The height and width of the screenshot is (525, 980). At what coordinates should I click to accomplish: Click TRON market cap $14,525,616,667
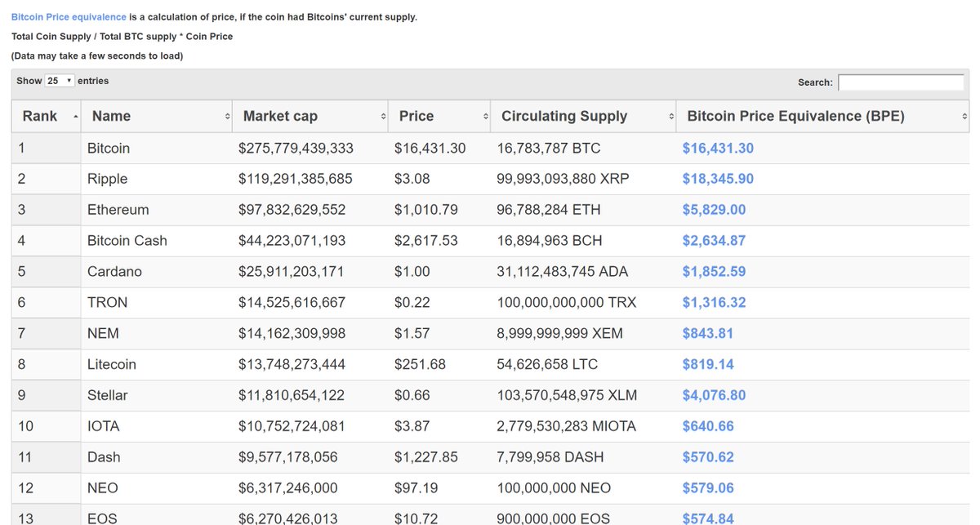pyautogui.click(x=292, y=303)
